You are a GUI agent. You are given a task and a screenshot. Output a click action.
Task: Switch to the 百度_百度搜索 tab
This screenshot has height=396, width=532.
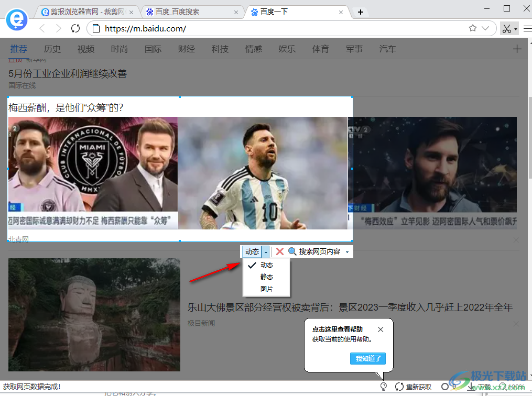pos(192,12)
